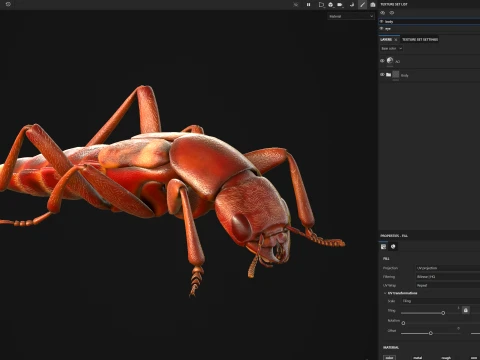
Task: Click the video camera icon in top toolbar
Action: click(340, 5)
